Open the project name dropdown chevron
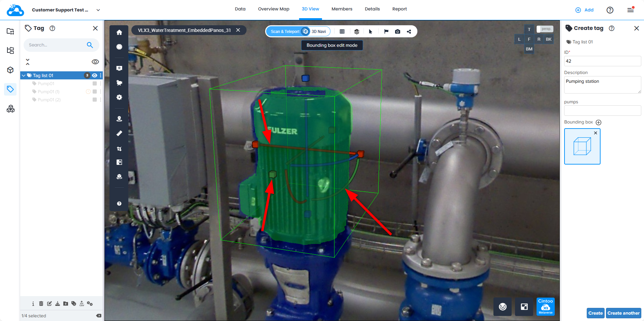Image resolution: width=644 pixels, height=321 pixels. click(98, 10)
